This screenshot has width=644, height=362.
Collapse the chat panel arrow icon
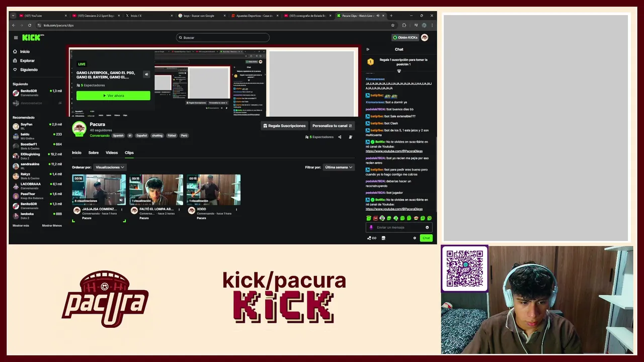368,49
